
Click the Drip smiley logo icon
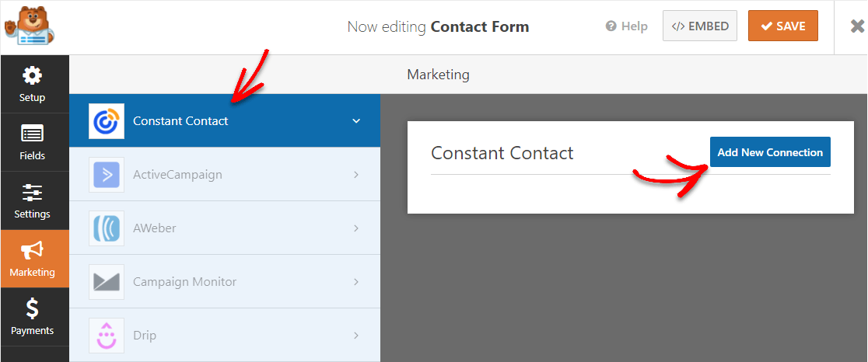(x=107, y=336)
